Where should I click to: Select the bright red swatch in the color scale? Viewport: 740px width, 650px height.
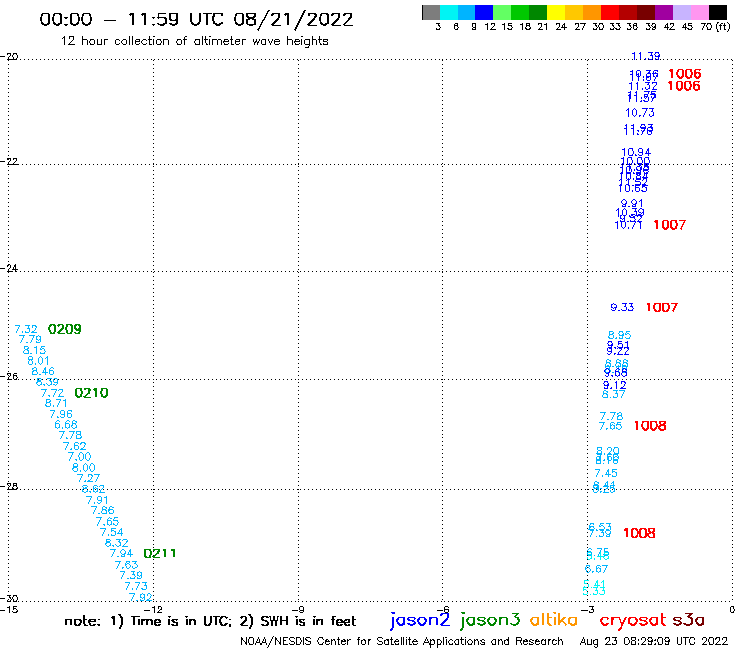pyautogui.click(x=610, y=12)
